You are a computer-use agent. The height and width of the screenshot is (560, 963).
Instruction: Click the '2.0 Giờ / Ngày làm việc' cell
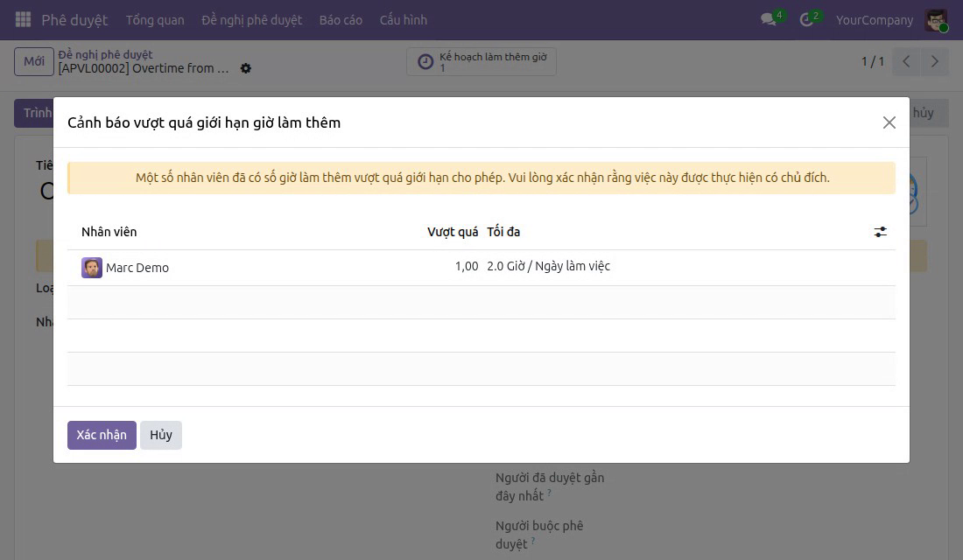click(x=548, y=266)
